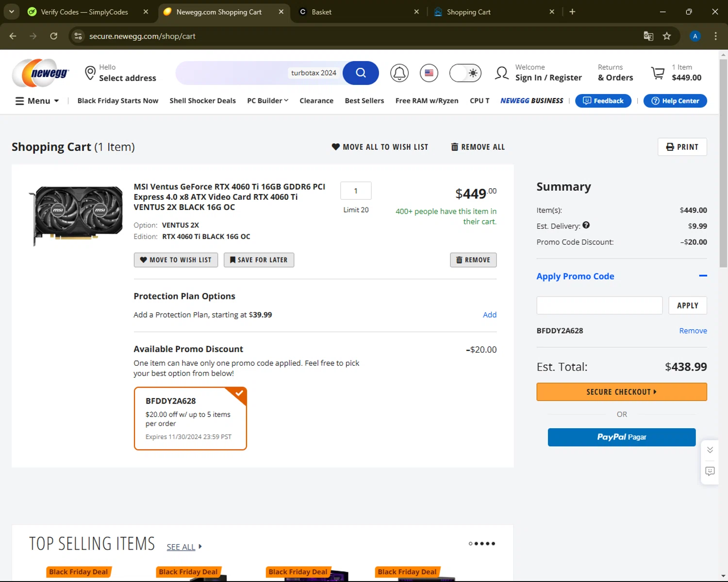The height and width of the screenshot is (582, 728).
Task: Click the Apply promo button
Action: coord(688,306)
